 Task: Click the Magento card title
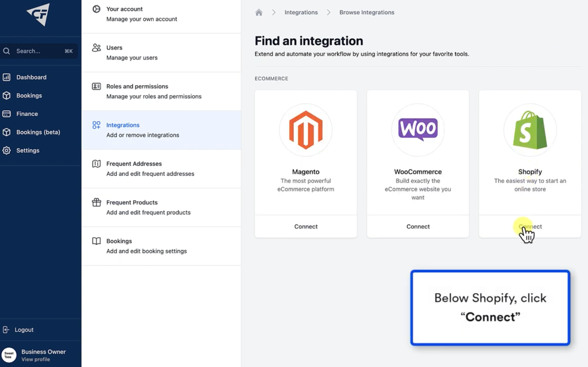306,172
